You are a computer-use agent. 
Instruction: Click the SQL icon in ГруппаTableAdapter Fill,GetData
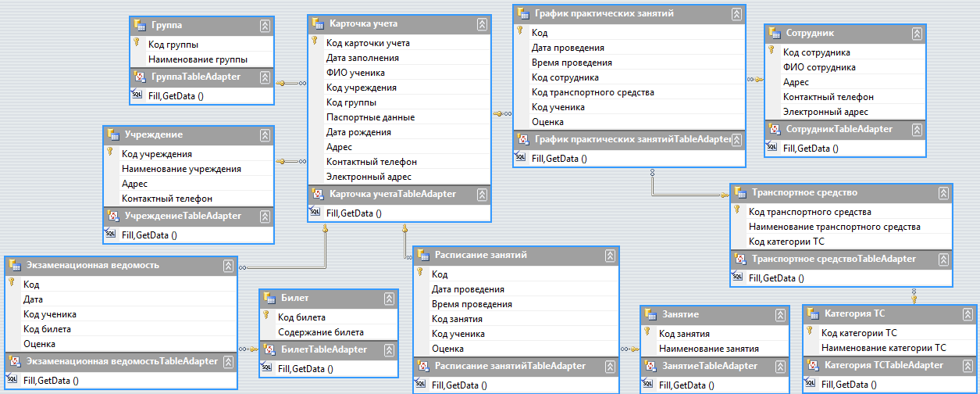tap(137, 95)
